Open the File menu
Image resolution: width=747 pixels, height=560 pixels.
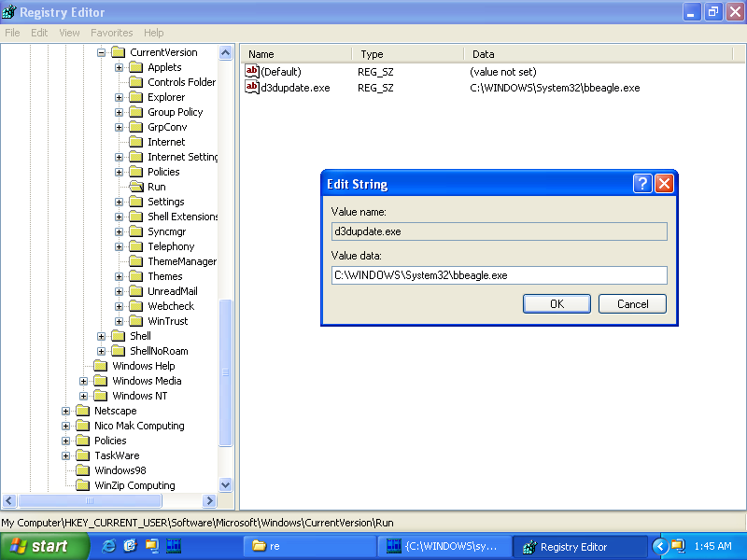[12, 33]
